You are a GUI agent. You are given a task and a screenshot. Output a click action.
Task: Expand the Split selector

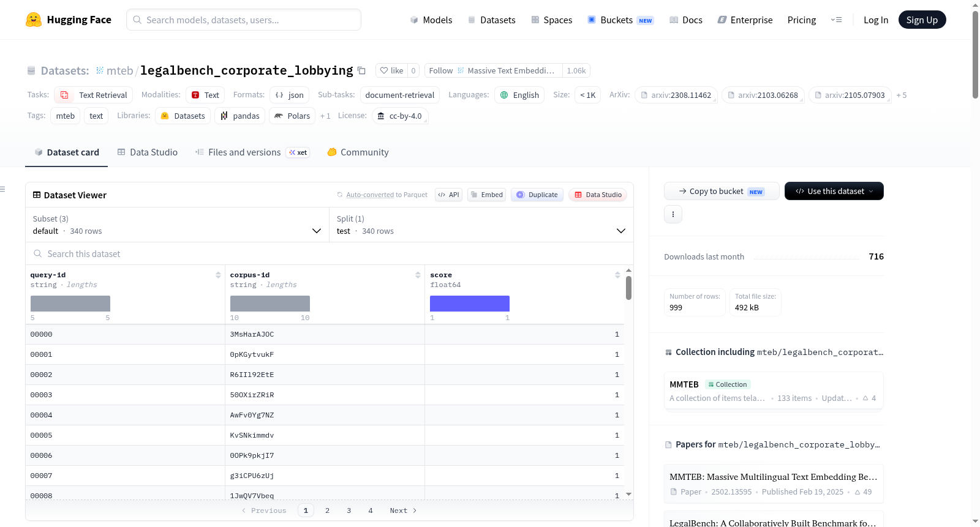[x=481, y=225]
